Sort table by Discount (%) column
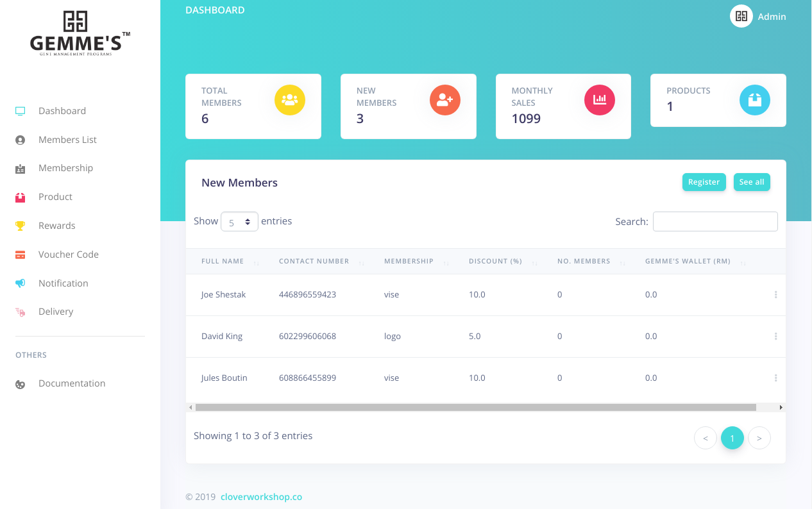This screenshot has height=509, width=812. coord(495,262)
